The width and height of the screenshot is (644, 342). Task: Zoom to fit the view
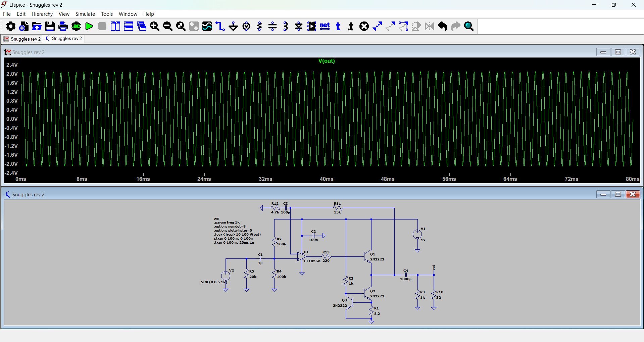pos(181,26)
